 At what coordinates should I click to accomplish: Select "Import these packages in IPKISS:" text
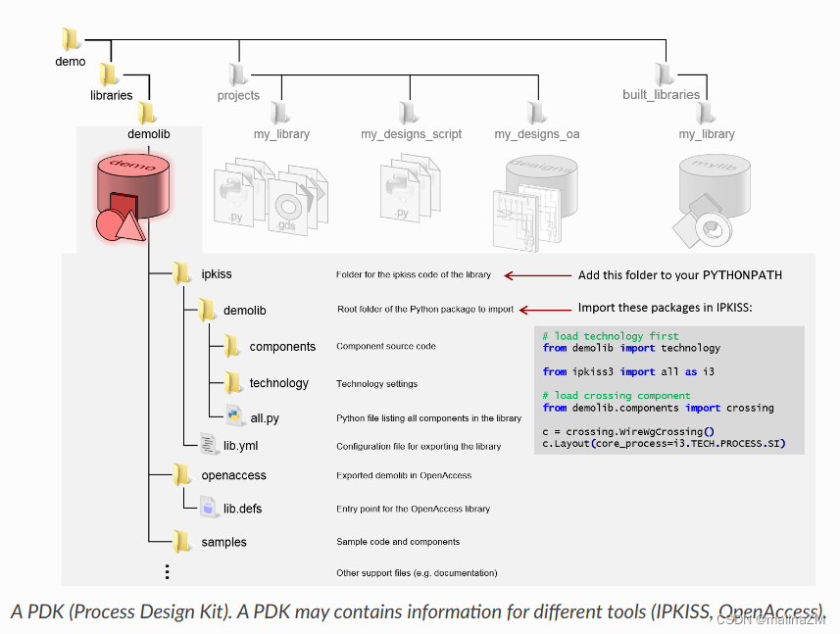coord(665,308)
